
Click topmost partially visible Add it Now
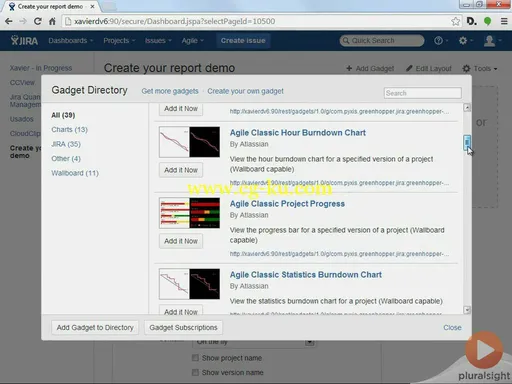[x=181, y=109]
